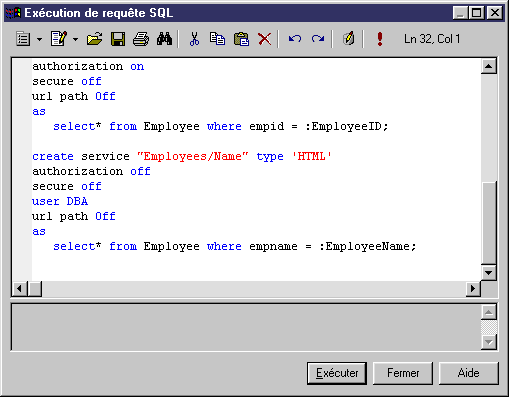Viewport: 509px width, 397px height.
Task: Click ':EmployeeName;' in the last select
Action: [368, 246]
